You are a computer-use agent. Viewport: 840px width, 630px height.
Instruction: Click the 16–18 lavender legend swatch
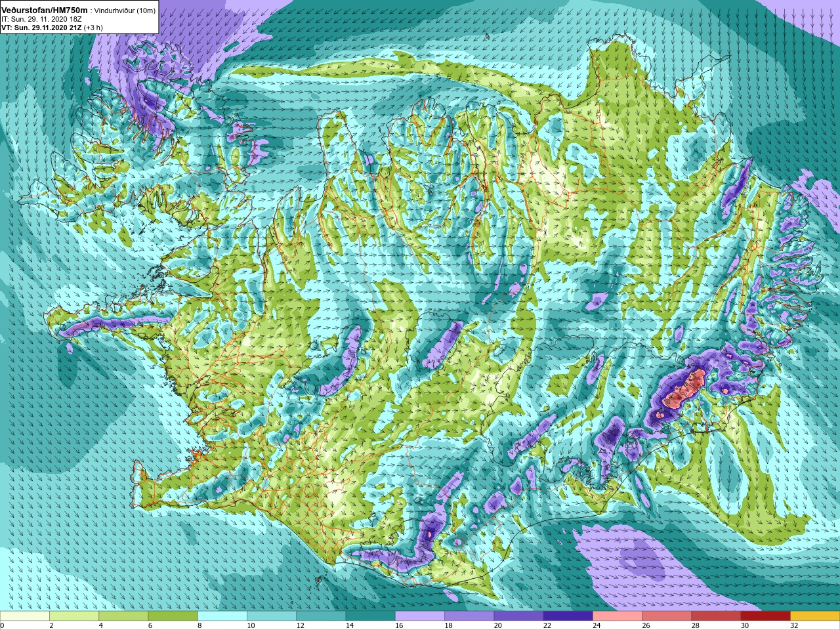pos(420,616)
